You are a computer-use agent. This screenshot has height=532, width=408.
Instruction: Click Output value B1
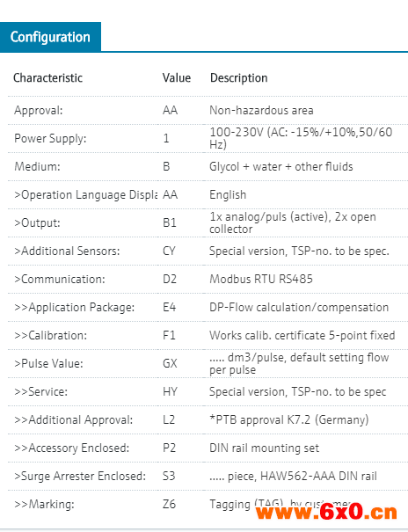click(x=170, y=222)
